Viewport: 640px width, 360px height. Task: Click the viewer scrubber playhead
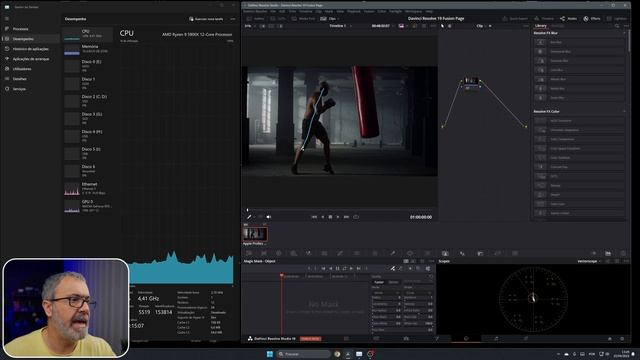tap(247, 210)
